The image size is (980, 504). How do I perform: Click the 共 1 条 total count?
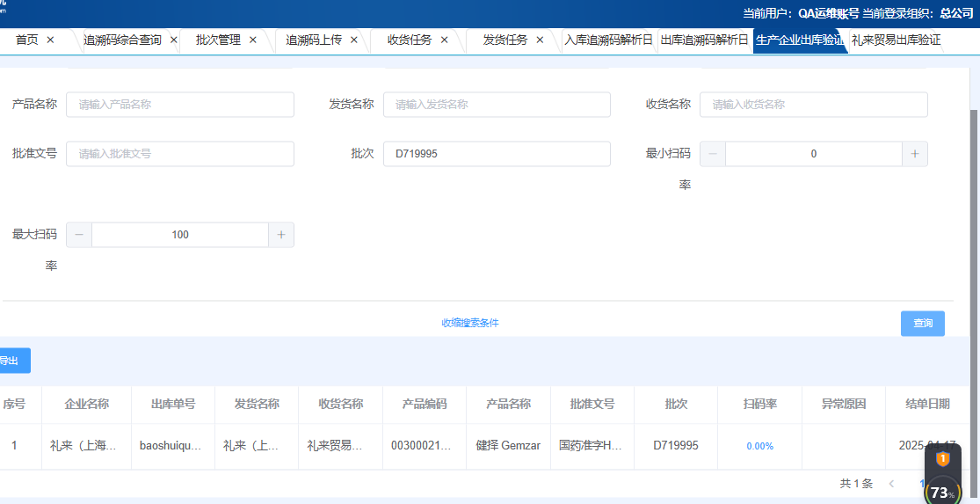click(856, 484)
